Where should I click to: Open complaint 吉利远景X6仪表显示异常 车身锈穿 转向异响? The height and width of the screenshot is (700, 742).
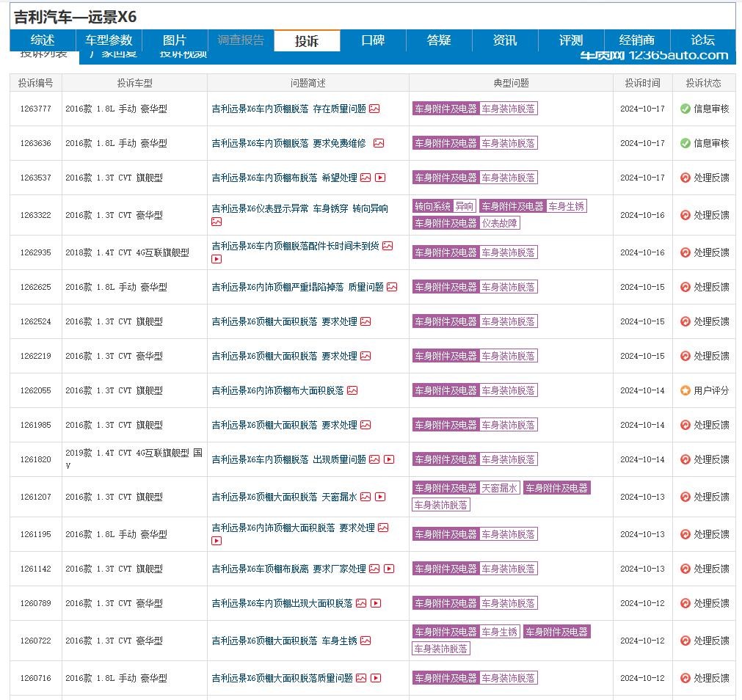(x=300, y=208)
